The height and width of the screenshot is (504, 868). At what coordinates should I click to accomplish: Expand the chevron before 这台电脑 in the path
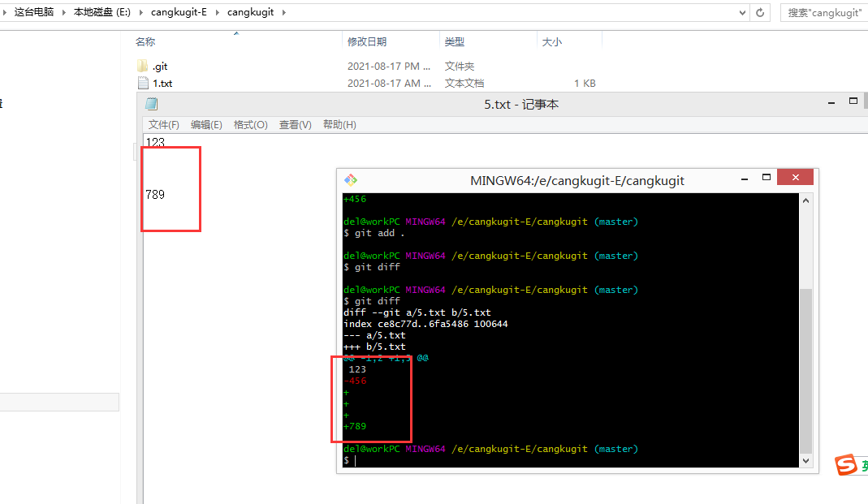click(4, 12)
